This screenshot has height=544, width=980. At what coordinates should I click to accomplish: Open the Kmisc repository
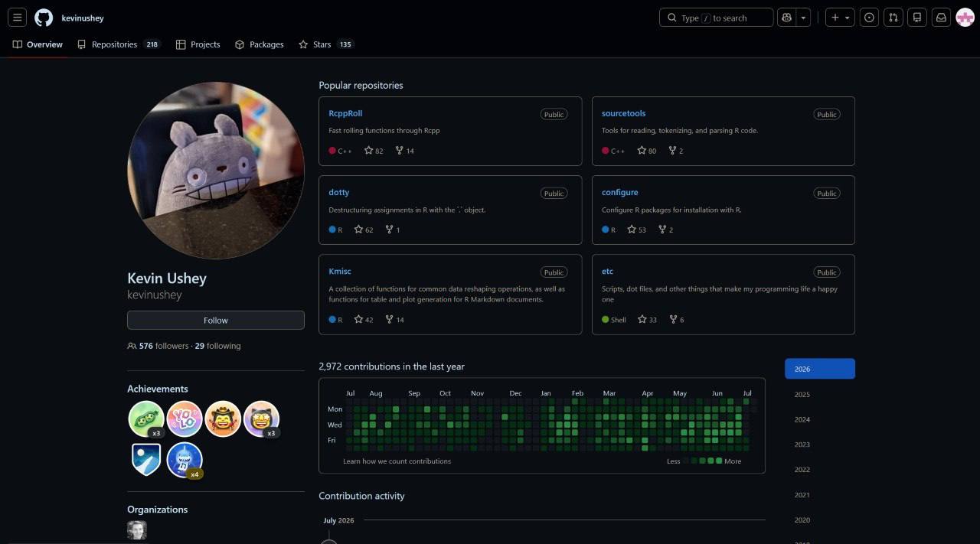[340, 271]
